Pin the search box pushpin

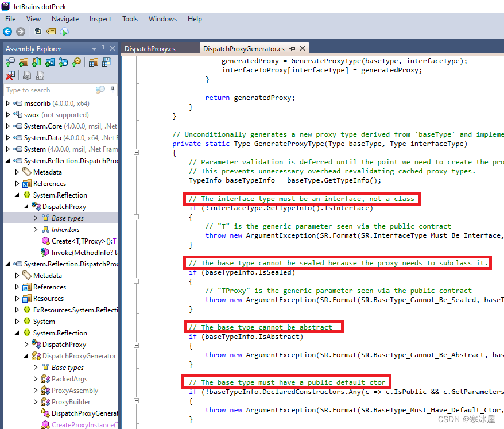[113, 90]
